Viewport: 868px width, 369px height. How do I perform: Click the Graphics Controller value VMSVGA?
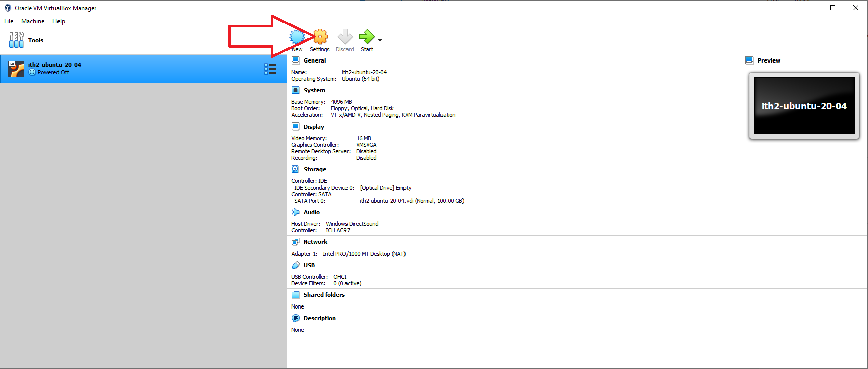pos(366,145)
